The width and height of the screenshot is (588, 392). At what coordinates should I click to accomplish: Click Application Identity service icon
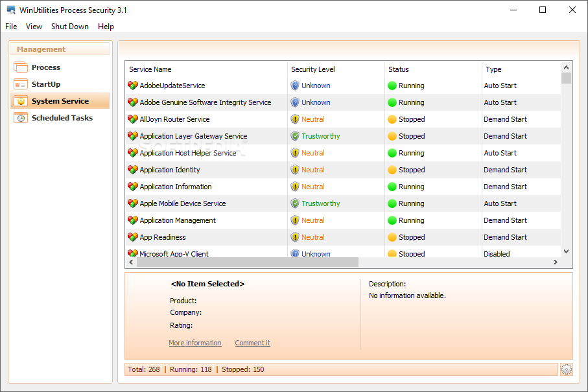(x=133, y=170)
